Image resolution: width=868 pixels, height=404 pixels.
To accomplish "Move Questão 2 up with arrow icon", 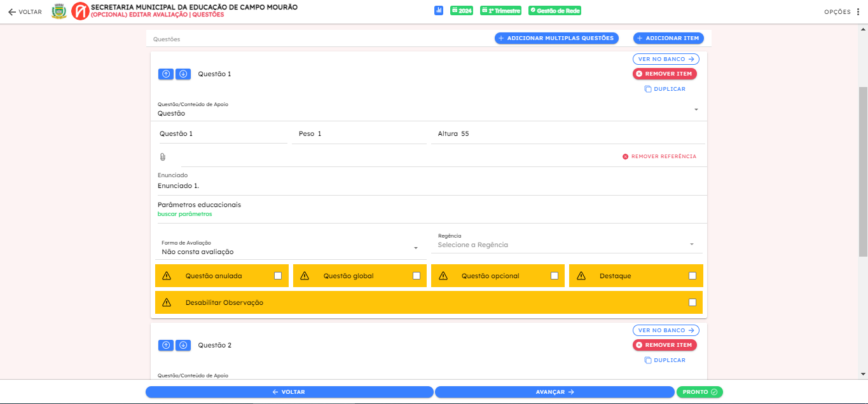I will click(x=166, y=345).
